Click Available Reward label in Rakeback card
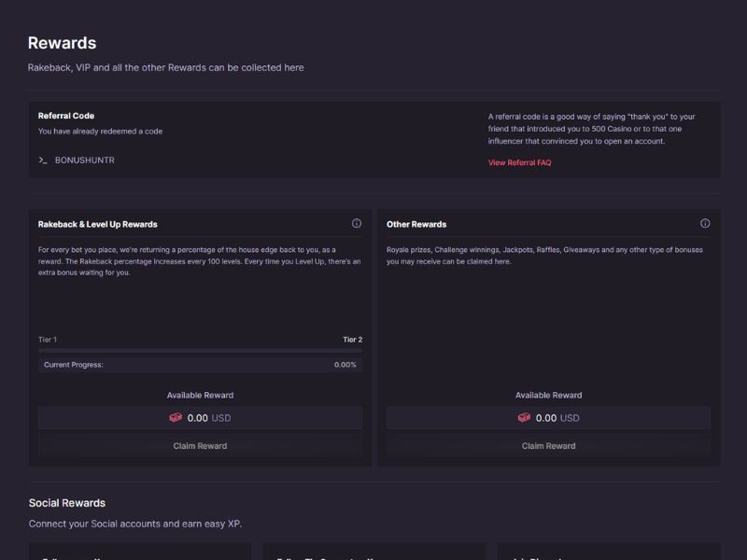Viewport: 747px width, 560px height. point(200,395)
